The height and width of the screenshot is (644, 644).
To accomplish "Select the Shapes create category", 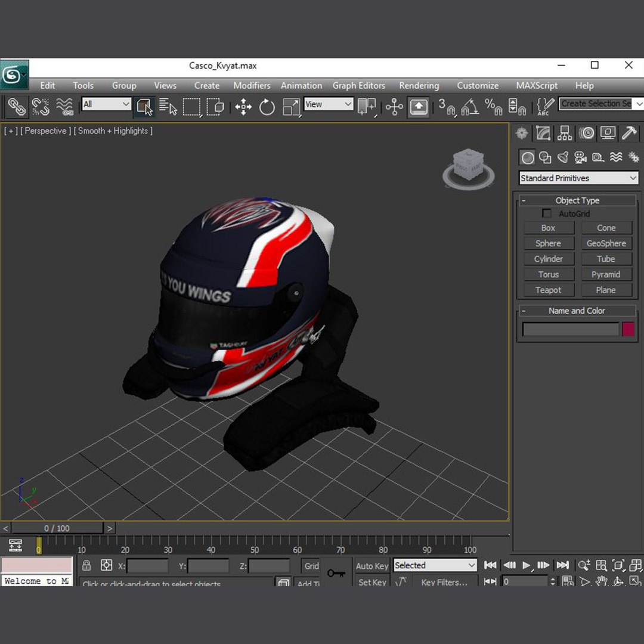I will point(545,157).
